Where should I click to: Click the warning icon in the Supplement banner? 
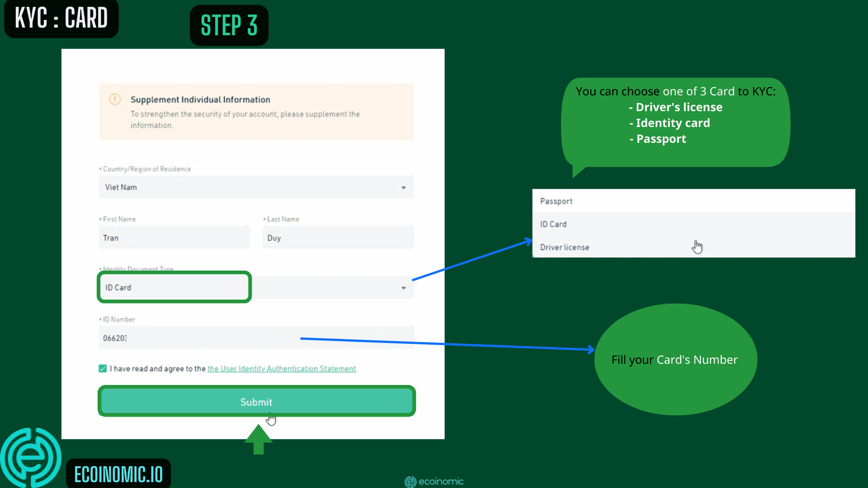(x=115, y=99)
